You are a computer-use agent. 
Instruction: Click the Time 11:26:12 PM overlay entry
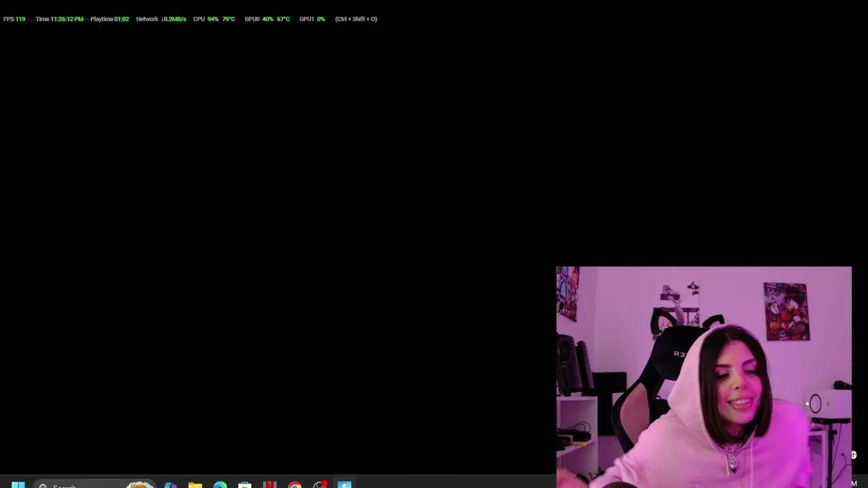pyautogui.click(x=60, y=19)
